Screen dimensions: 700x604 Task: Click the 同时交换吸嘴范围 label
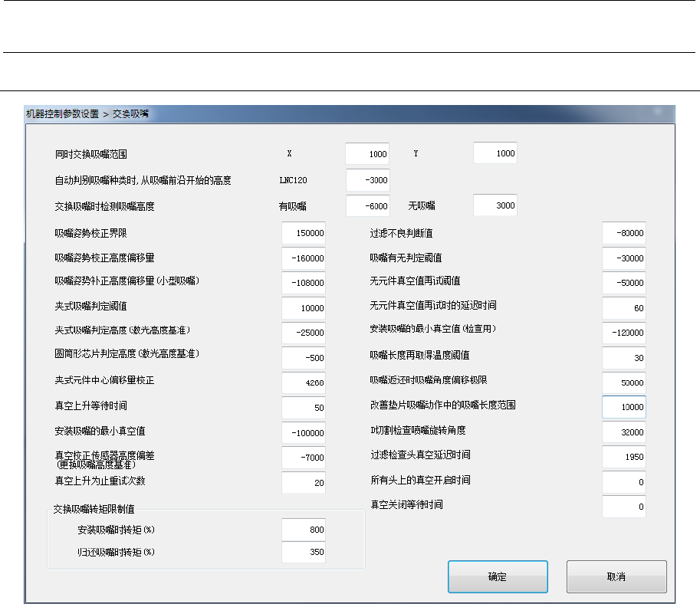(90, 155)
